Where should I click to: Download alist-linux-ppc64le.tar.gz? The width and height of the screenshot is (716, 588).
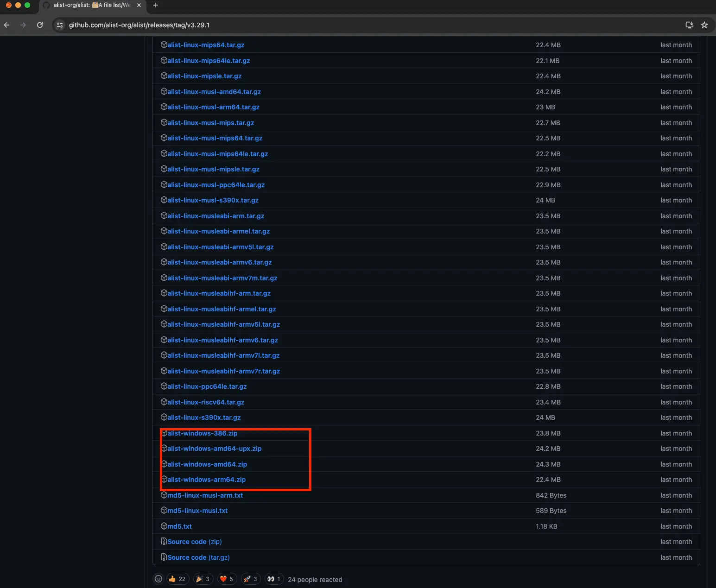207,386
